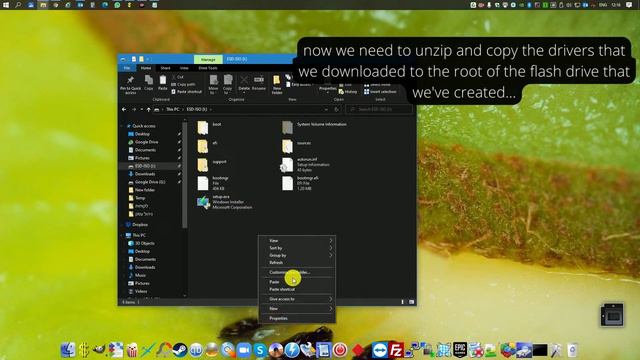Open Group by submenu in context menu
640x360 pixels.
(298, 256)
